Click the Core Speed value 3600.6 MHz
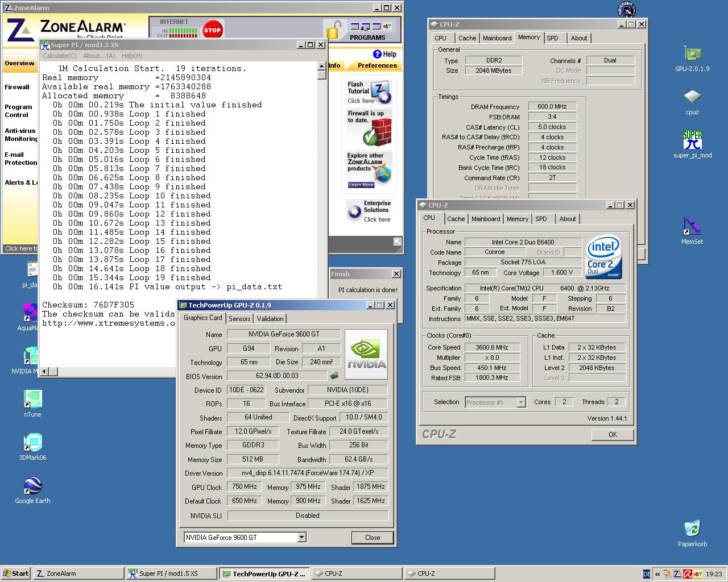This screenshot has height=582, width=728. (493, 347)
